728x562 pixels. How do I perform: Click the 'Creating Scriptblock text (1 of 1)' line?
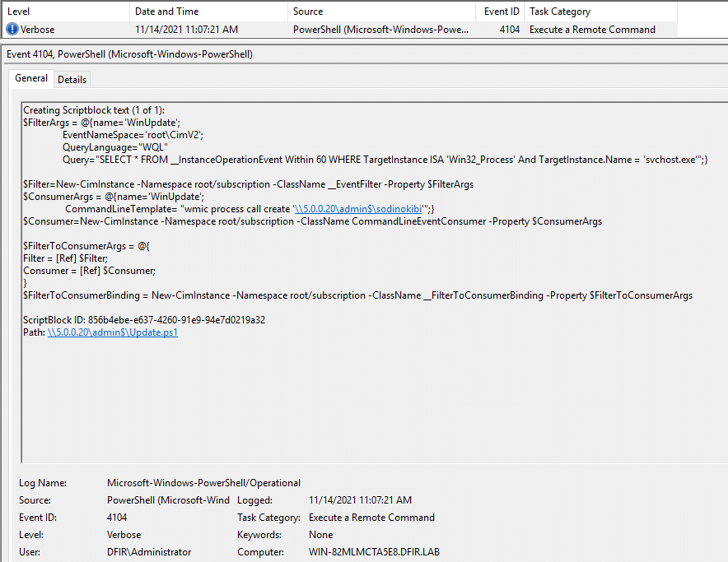click(94, 110)
